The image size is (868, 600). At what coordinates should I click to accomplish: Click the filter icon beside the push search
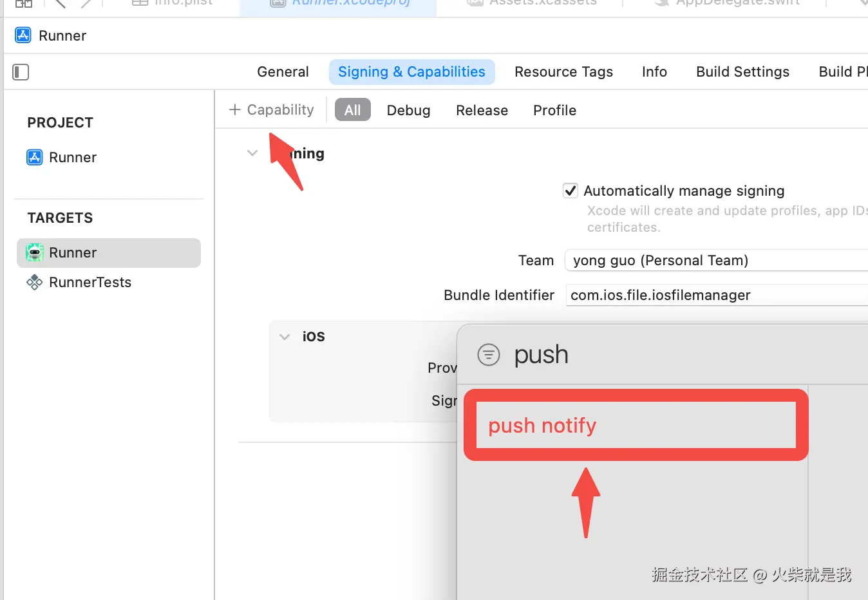pyautogui.click(x=489, y=355)
